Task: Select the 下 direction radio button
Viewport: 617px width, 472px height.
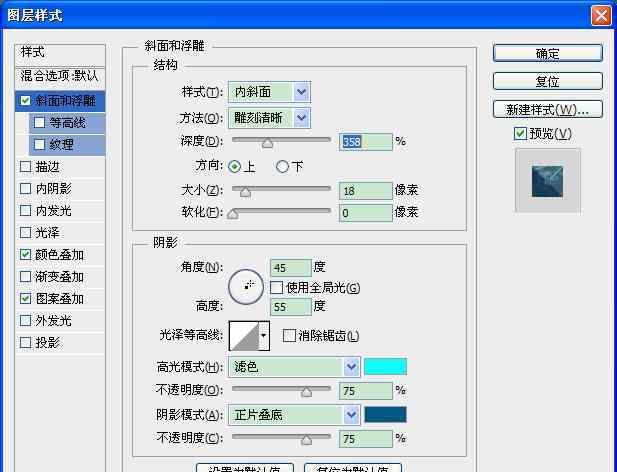Action: 282,167
